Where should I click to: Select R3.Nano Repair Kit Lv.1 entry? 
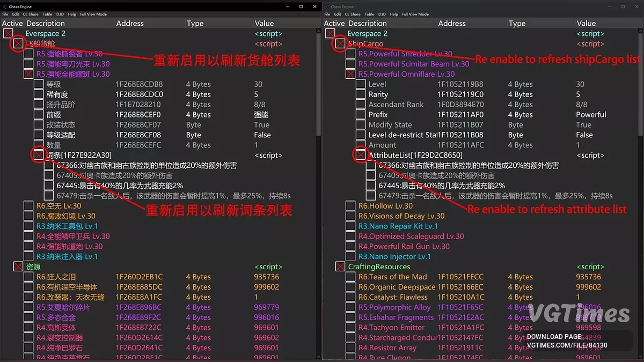[x=398, y=226]
